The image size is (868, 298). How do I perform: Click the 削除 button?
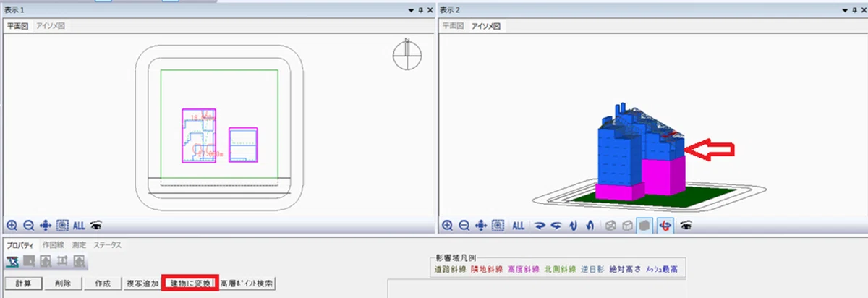62,284
